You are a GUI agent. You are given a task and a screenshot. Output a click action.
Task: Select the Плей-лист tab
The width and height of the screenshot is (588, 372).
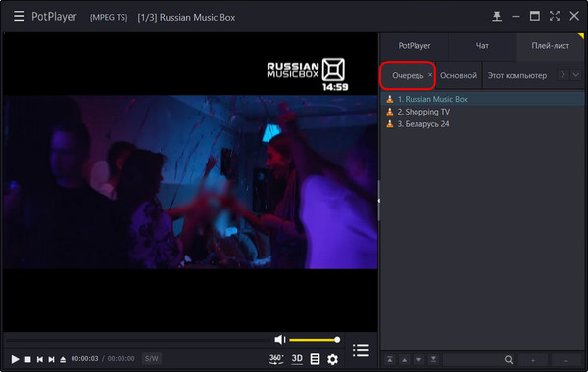[x=550, y=46]
